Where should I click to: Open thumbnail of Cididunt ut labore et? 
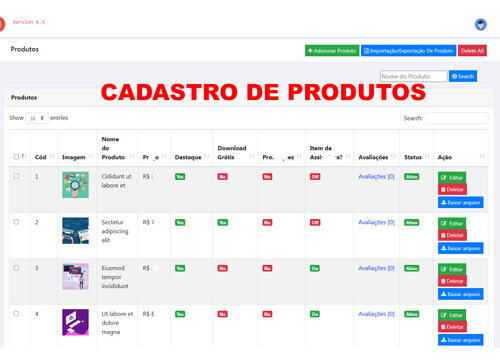(x=75, y=185)
